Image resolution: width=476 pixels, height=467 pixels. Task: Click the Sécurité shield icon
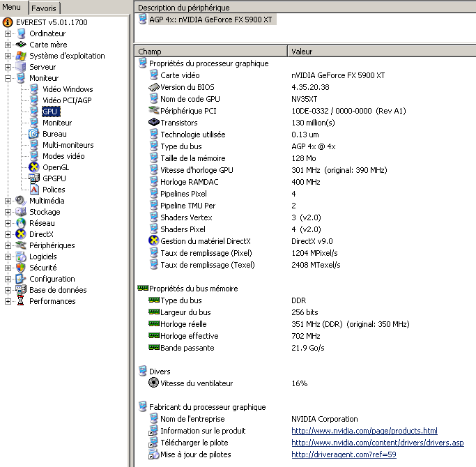pyautogui.click(x=21, y=268)
